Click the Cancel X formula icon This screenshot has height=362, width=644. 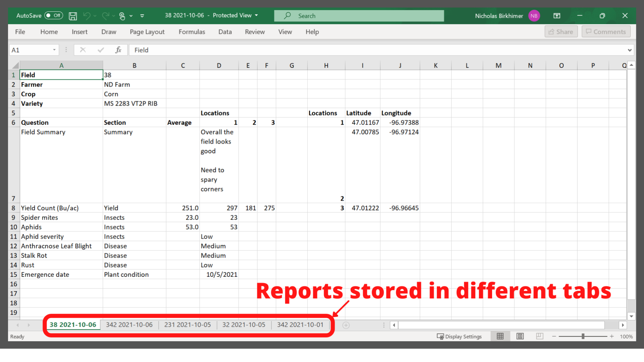(83, 50)
